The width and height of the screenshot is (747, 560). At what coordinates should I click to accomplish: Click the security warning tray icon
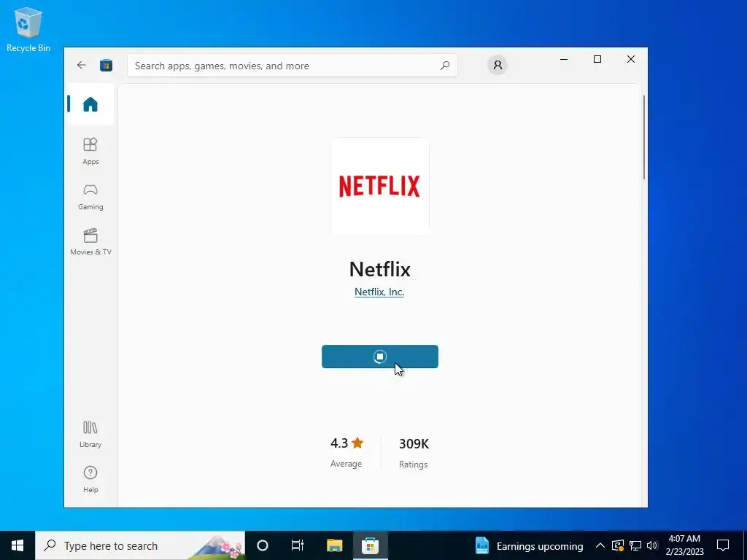point(617,545)
